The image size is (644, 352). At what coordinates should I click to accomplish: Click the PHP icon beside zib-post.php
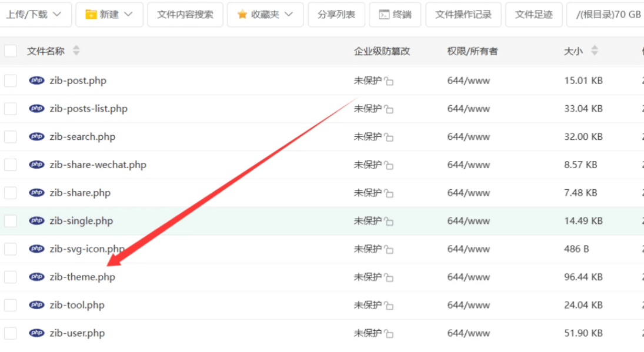coord(37,81)
